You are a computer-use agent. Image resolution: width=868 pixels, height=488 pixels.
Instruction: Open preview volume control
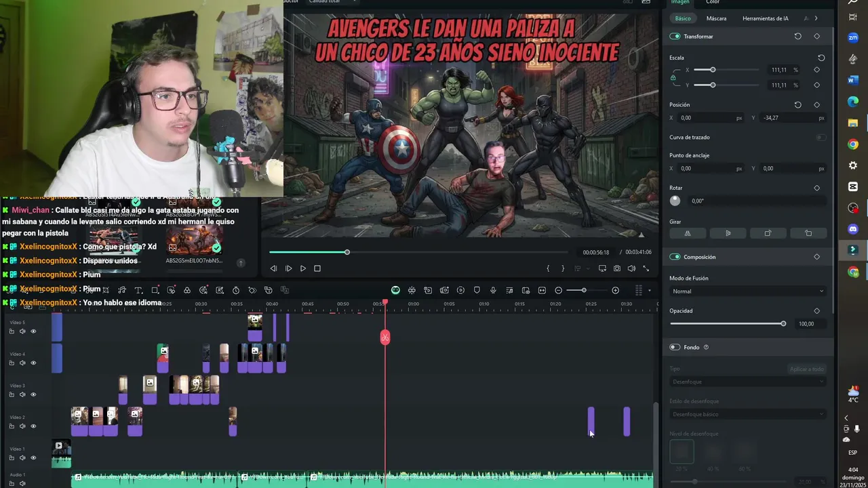[x=631, y=268]
